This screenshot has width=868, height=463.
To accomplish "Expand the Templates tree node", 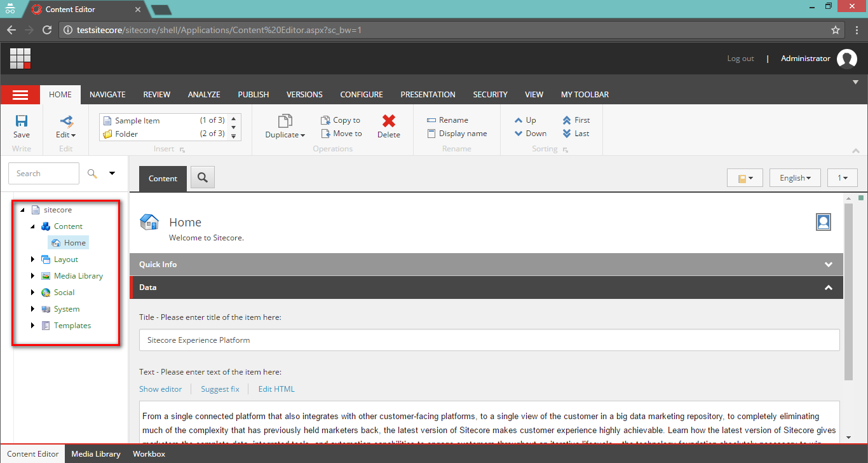I will pyautogui.click(x=33, y=326).
